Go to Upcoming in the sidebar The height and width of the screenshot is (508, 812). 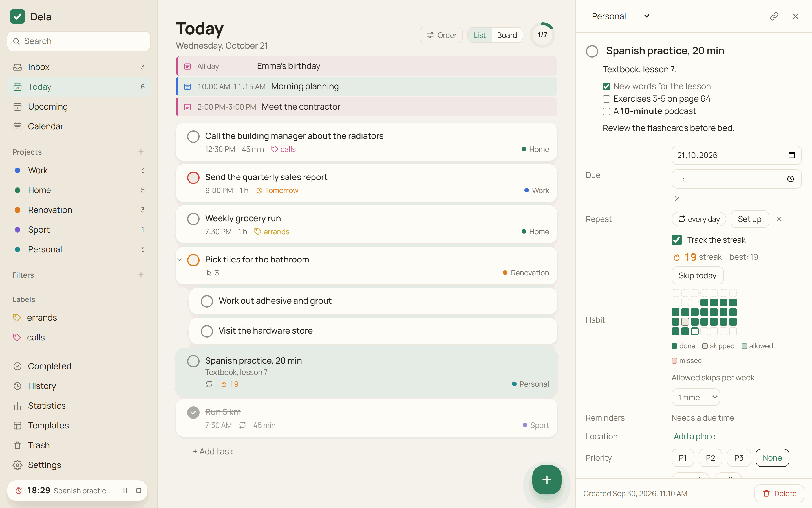(78, 106)
